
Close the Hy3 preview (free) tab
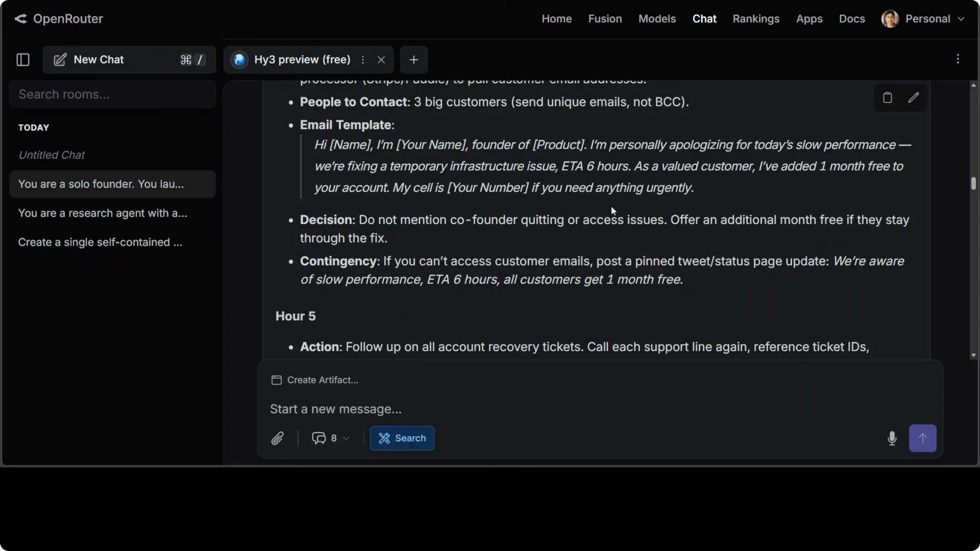(381, 60)
